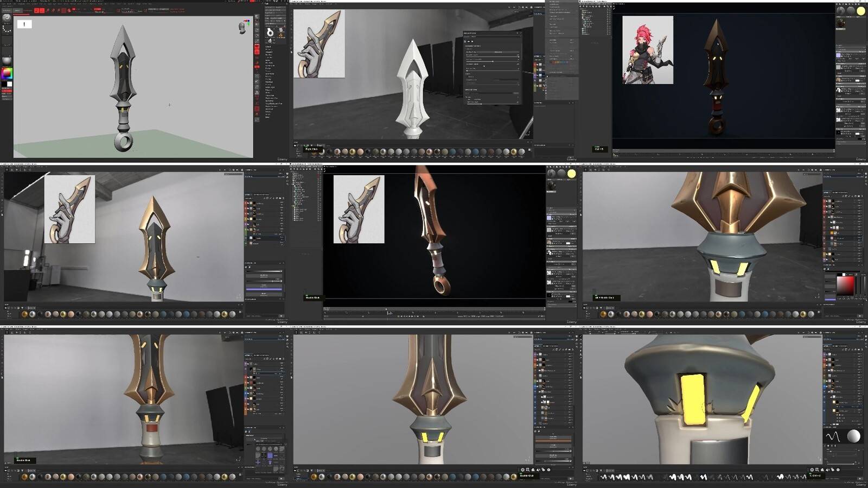Screen dimensions: 868x488
Task: Open the ZBrush dotted stroke type icon
Action: [x=7, y=29]
